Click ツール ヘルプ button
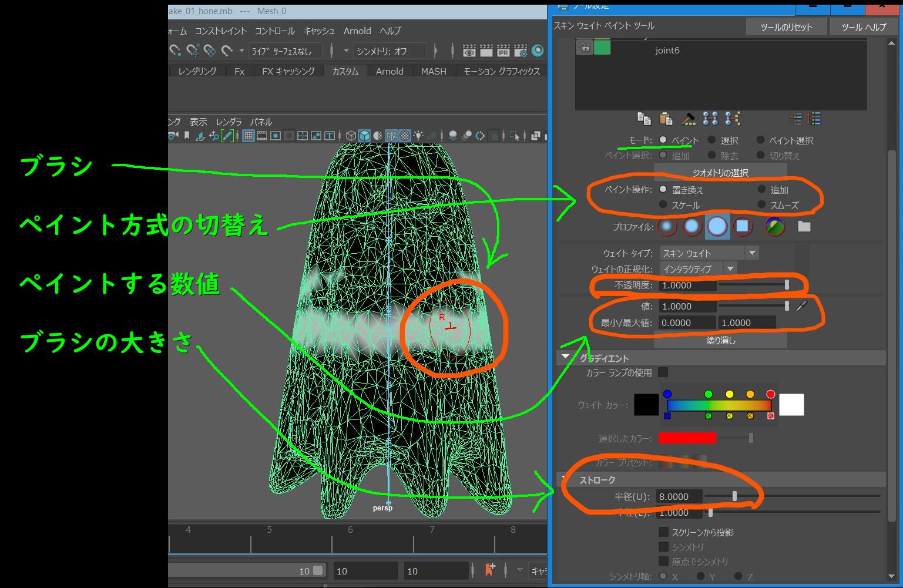 (864, 26)
